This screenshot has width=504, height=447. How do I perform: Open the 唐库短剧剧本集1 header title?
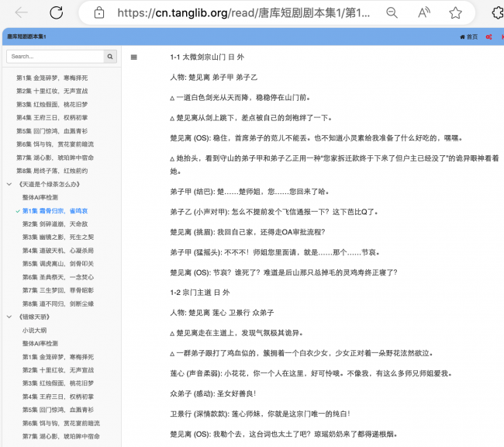tap(26, 36)
